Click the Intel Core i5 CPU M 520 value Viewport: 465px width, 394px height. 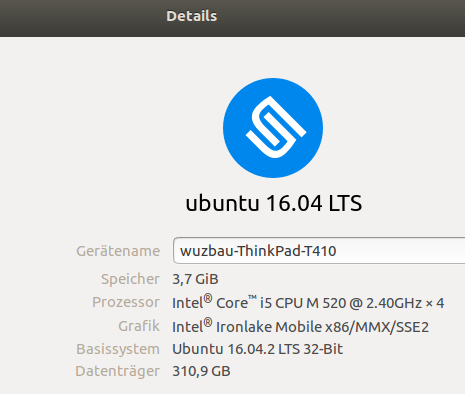[x=308, y=302]
